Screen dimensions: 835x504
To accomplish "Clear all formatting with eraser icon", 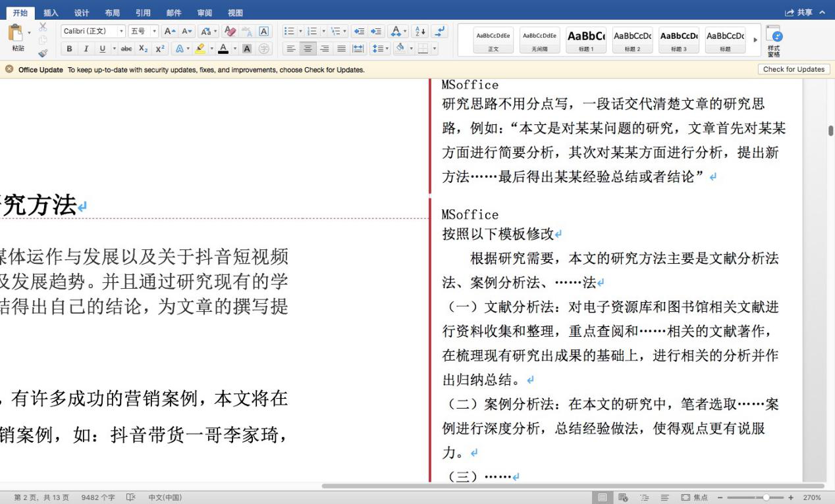I will pyautogui.click(x=230, y=32).
